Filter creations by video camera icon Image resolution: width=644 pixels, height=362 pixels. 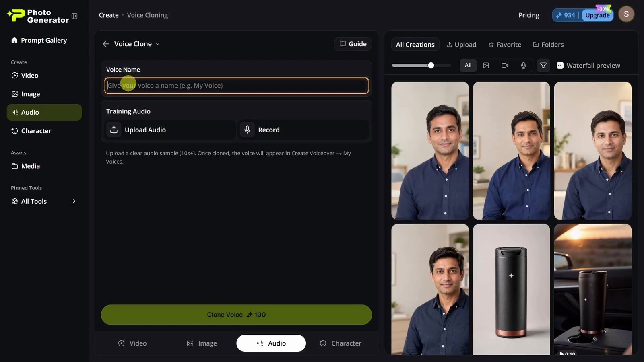pyautogui.click(x=505, y=65)
